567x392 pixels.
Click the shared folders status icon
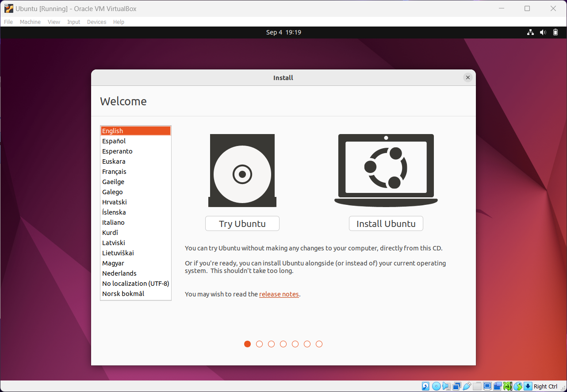tap(477, 386)
